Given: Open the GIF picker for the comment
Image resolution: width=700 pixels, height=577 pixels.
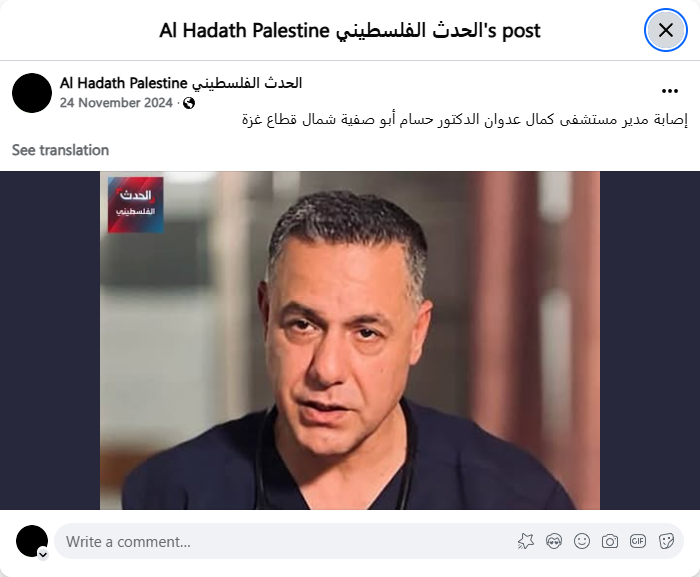Looking at the screenshot, I should pos(638,541).
